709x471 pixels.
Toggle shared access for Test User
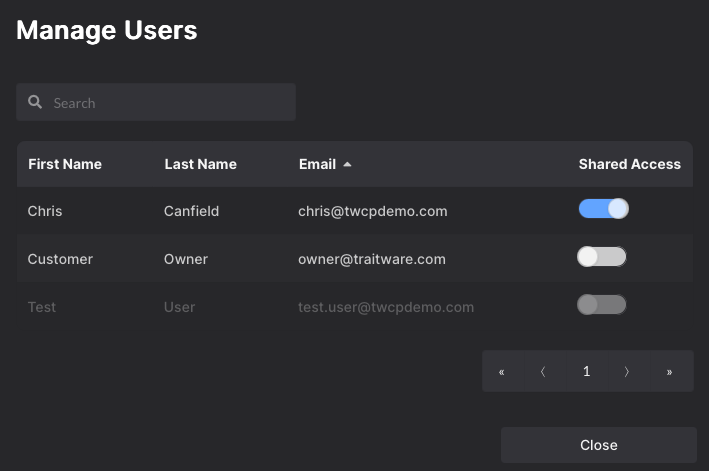[x=602, y=304]
